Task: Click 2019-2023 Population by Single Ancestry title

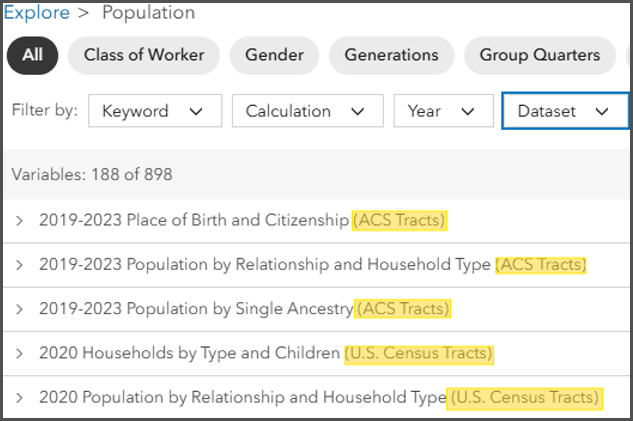Action: (x=196, y=309)
